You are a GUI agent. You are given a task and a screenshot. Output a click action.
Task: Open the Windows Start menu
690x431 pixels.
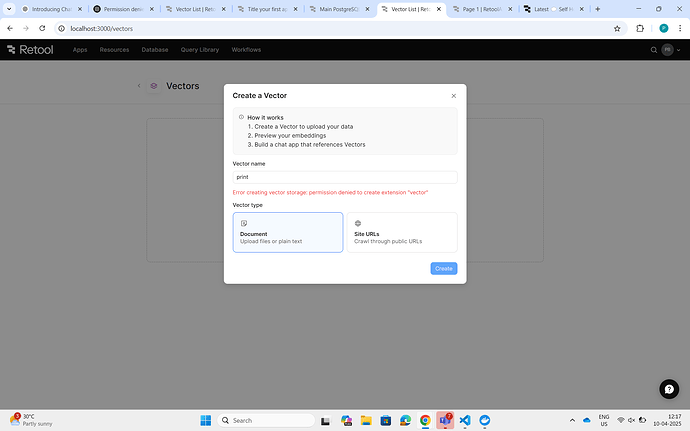[x=206, y=420]
